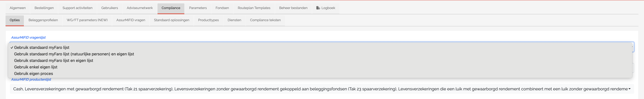644x99 pixels.
Task: Switch to the Algemeen tab
Action: pyautogui.click(x=17, y=8)
